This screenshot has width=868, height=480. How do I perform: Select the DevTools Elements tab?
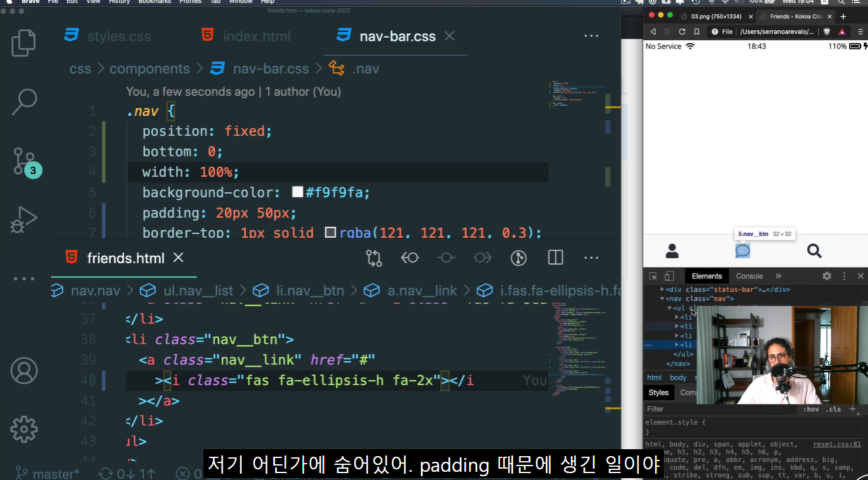tap(707, 276)
